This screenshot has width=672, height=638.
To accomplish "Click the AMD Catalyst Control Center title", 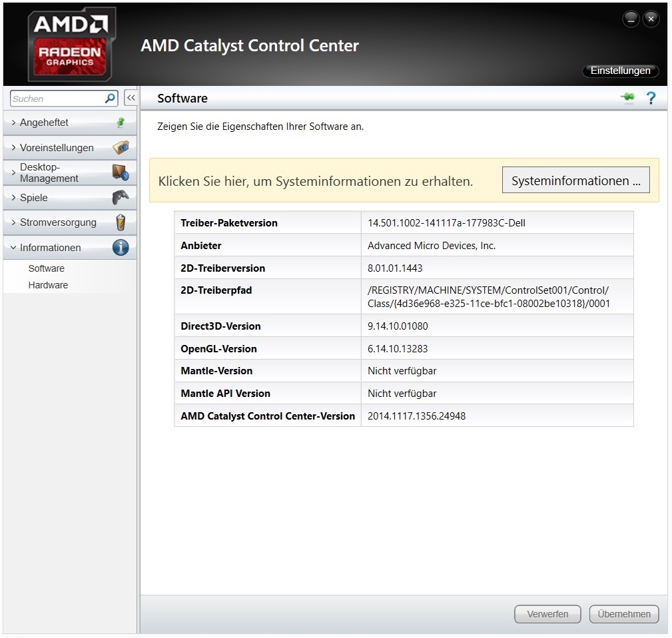I will [x=250, y=45].
